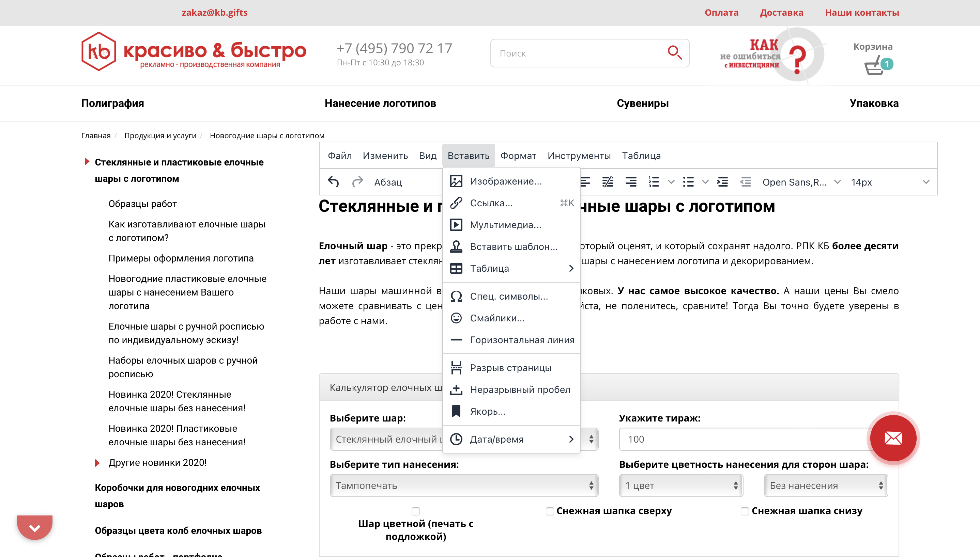The width and height of the screenshot is (980, 557).
Task: Choose Вставить шаблон... menu entry
Action: click(x=511, y=247)
